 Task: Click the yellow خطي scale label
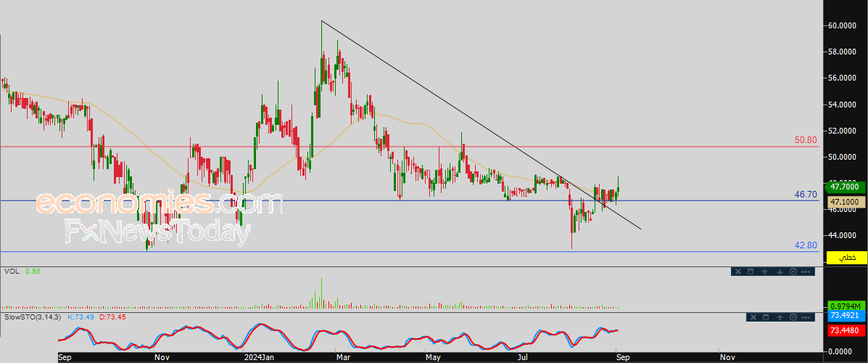point(846,258)
